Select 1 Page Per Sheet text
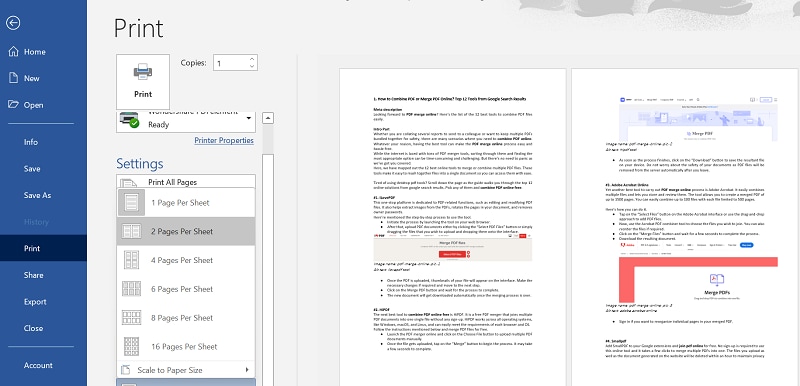 180,202
